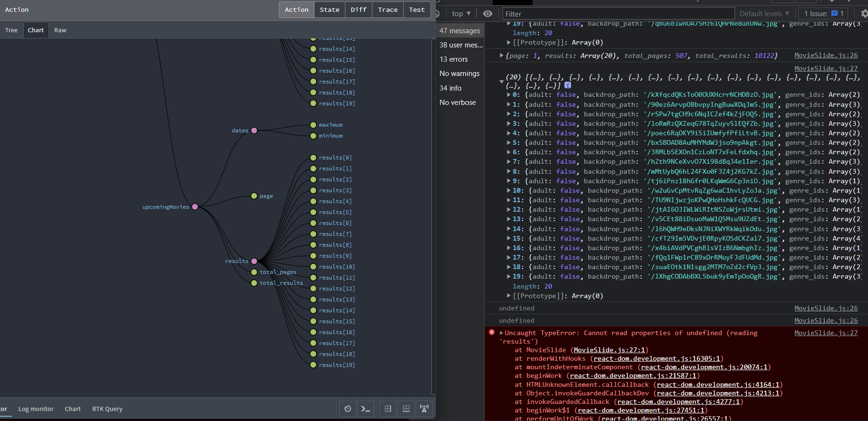Filter by 38 user messages in sidebar
This screenshot has width=868, height=421.
[x=461, y=45]
